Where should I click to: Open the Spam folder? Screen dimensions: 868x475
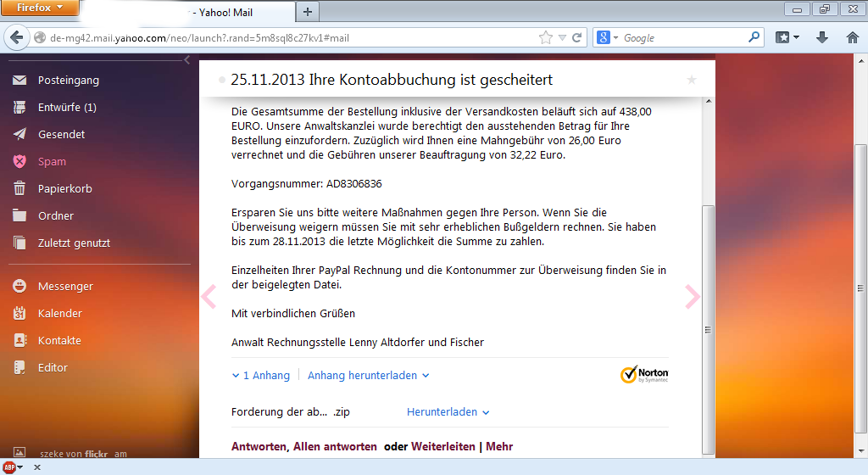pos(51,162)
